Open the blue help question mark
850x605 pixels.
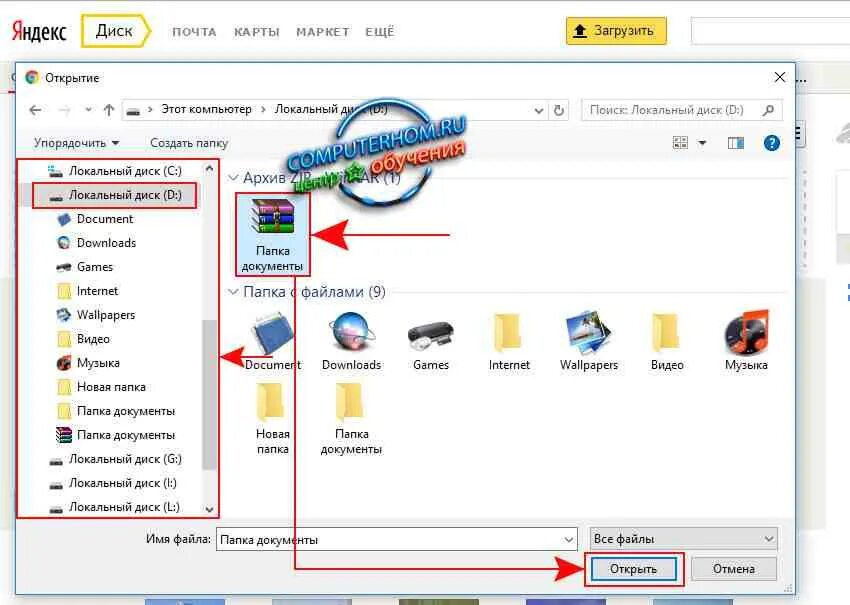(x=771, y=143)
